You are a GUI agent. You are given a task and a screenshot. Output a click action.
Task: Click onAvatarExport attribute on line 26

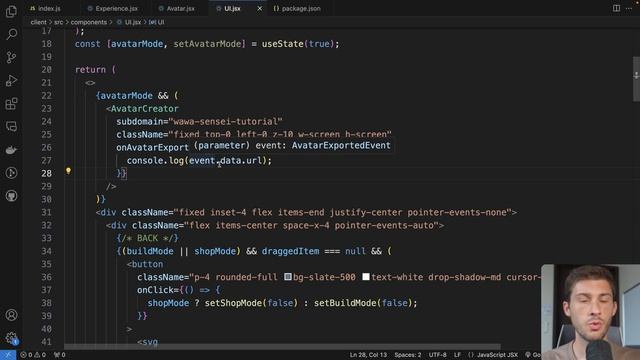click(152, 147)
